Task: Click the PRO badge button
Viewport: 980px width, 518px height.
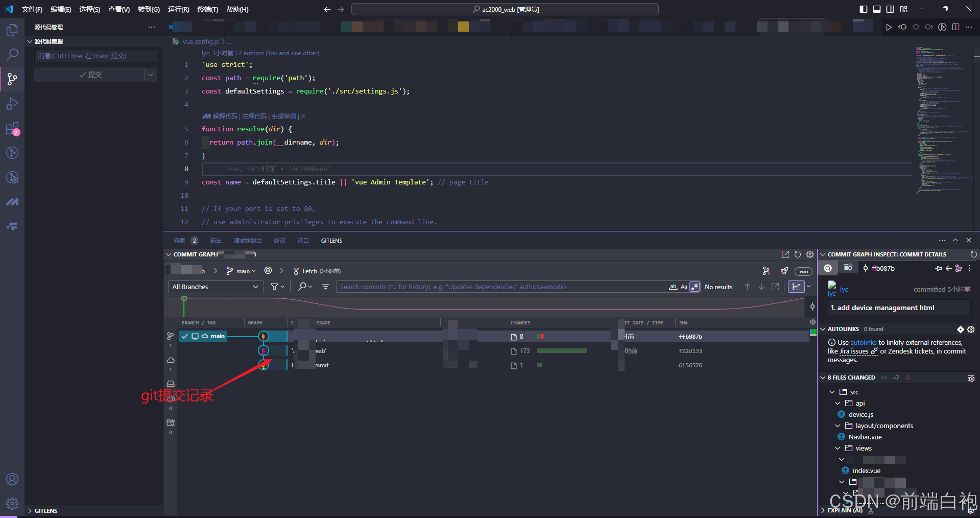Action: pyautogui.click(x=803, y=272)
